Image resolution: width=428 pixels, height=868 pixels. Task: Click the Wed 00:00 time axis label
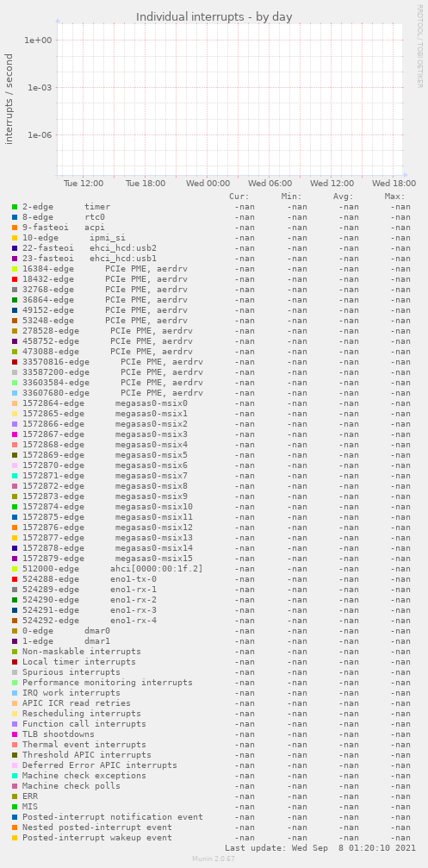tap(208, 184)
